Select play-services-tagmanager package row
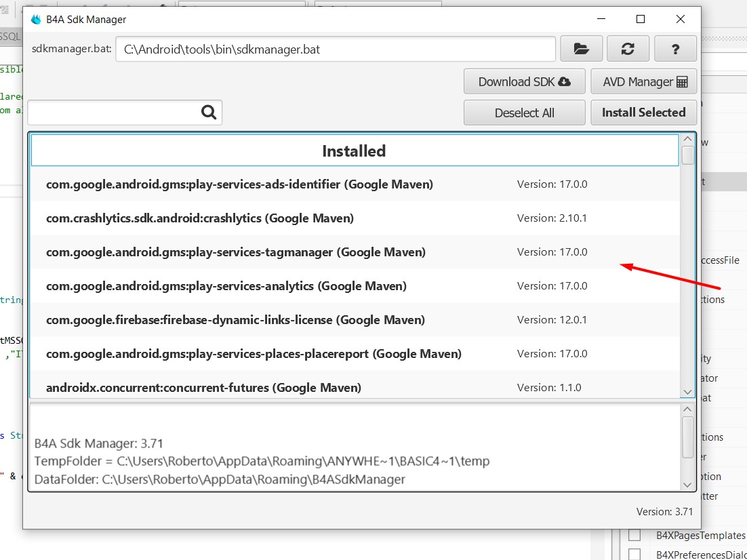This screenshot has height=560, width=747. coord(355,252)
